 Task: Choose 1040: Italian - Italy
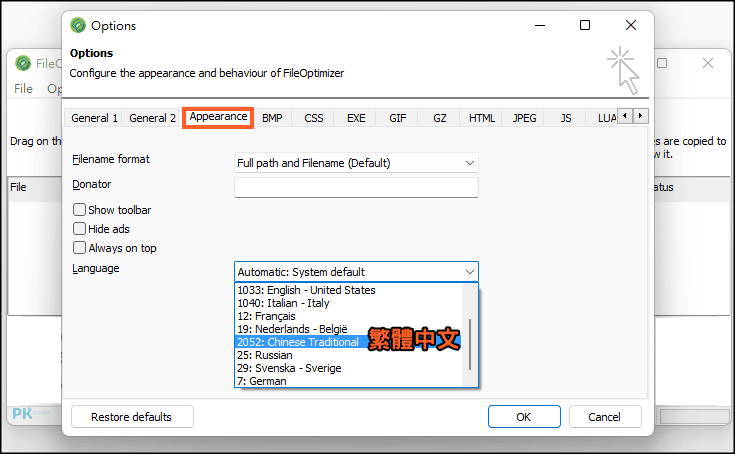tap(348, 303)
